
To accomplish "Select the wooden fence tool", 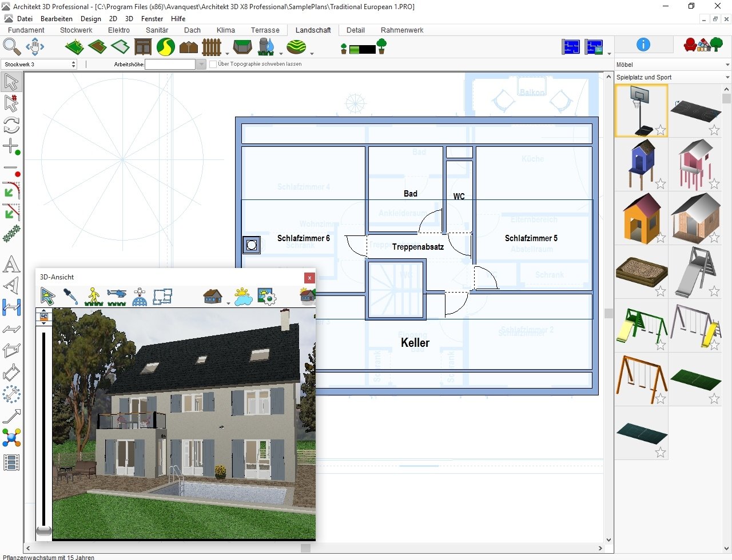I will pos(212,46).
